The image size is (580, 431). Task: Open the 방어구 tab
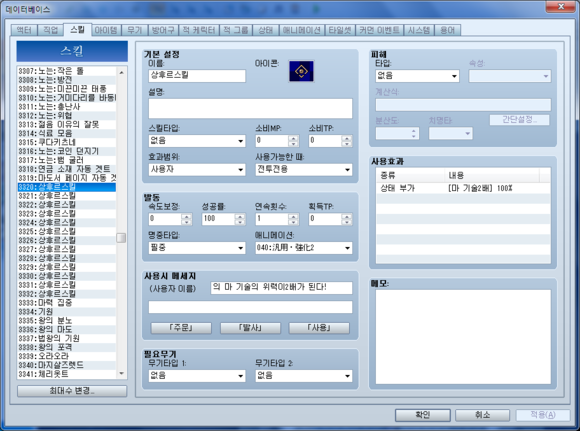(x=163, y=30)
